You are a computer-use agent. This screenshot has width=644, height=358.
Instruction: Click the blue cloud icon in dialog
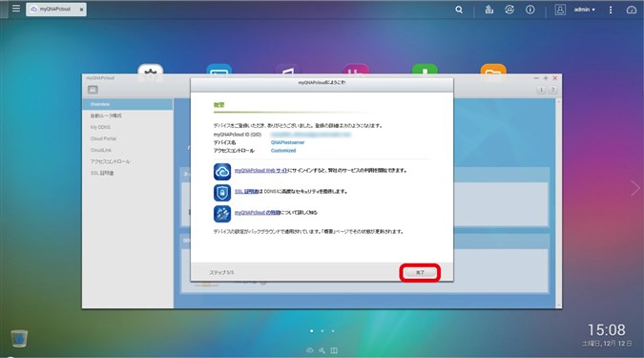click(222, 172)
